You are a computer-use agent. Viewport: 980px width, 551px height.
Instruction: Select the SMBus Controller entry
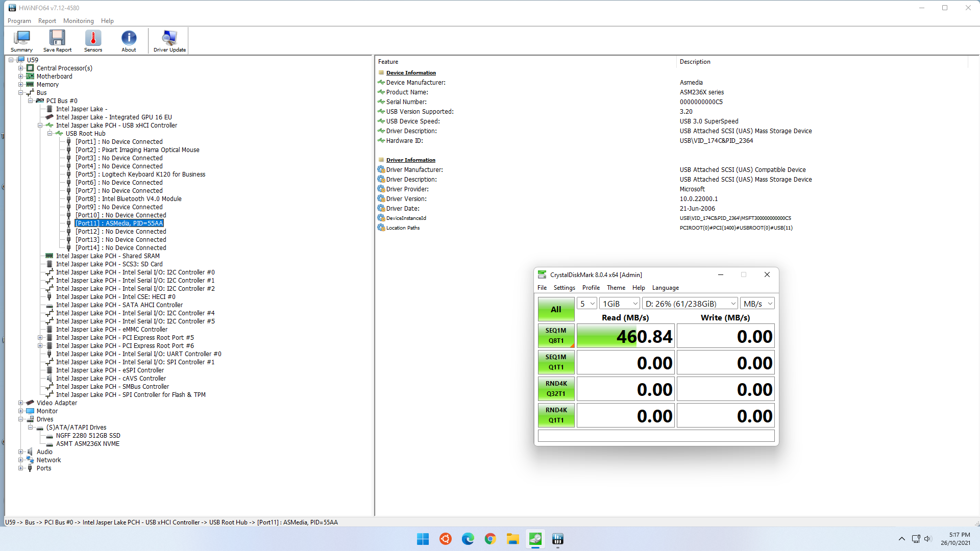coord(112,387)
